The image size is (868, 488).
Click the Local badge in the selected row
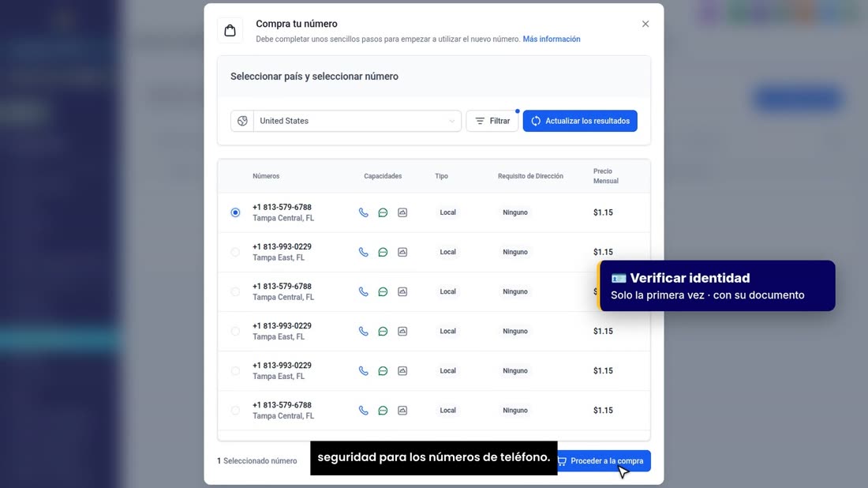(448, 212)
